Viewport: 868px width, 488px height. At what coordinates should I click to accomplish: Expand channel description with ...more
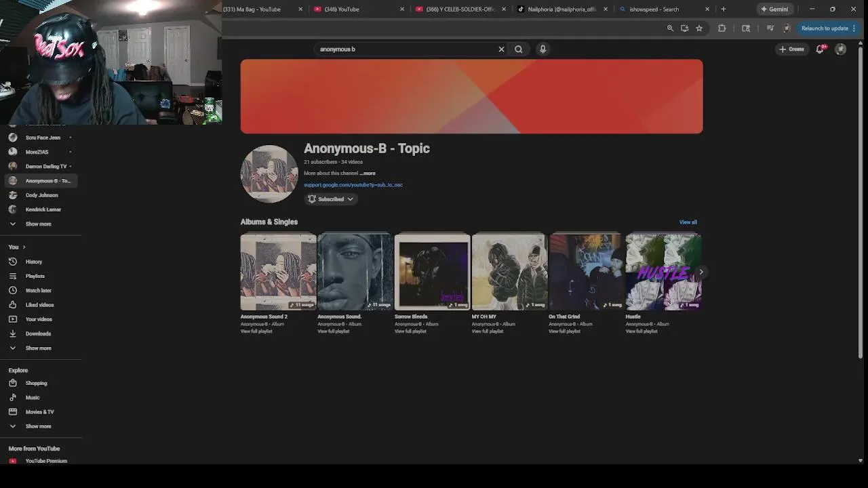[367, 174]
